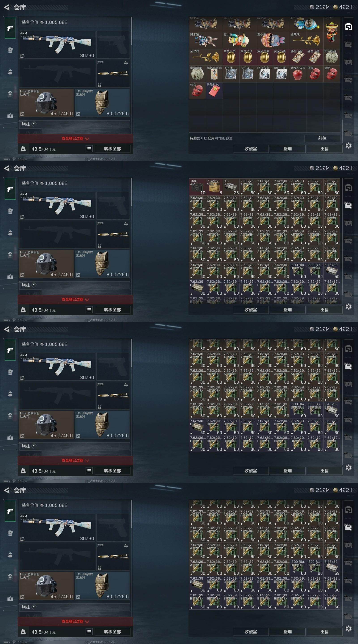Click the sombrero guitar figurine collectible
The width and height of the screenshot is (358, 644).
click(332, 32)
